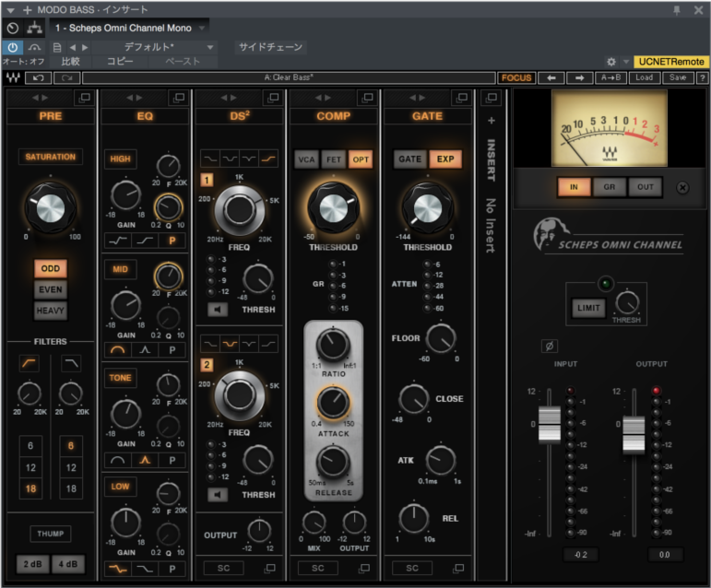Show the IN meter view
The width and height of the screenshot is (711, 588).
pyautogui.click(x=575, y=187)
